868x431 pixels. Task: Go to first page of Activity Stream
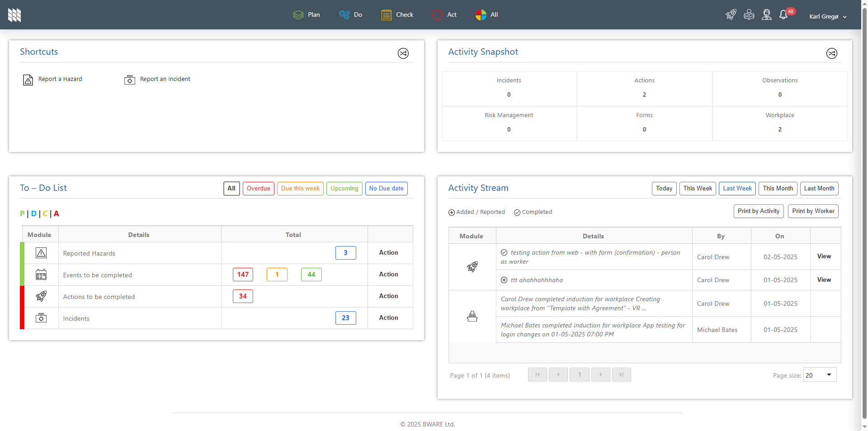click(538, 374)
